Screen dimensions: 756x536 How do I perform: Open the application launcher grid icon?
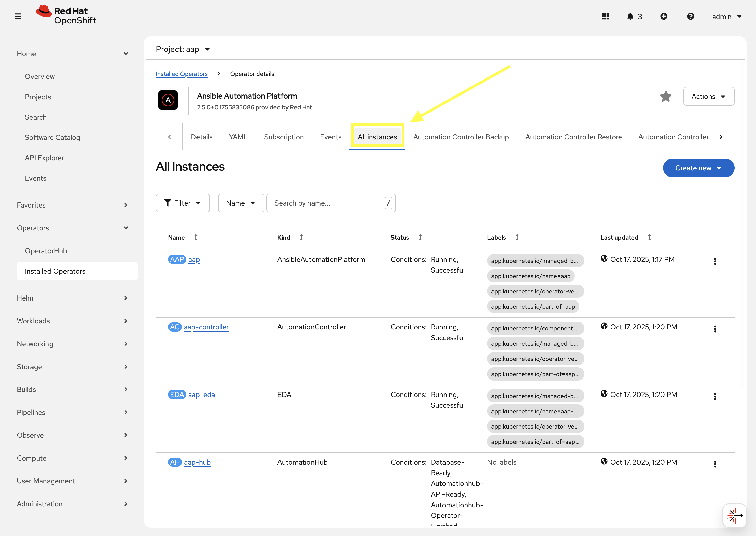coord(605,16)
